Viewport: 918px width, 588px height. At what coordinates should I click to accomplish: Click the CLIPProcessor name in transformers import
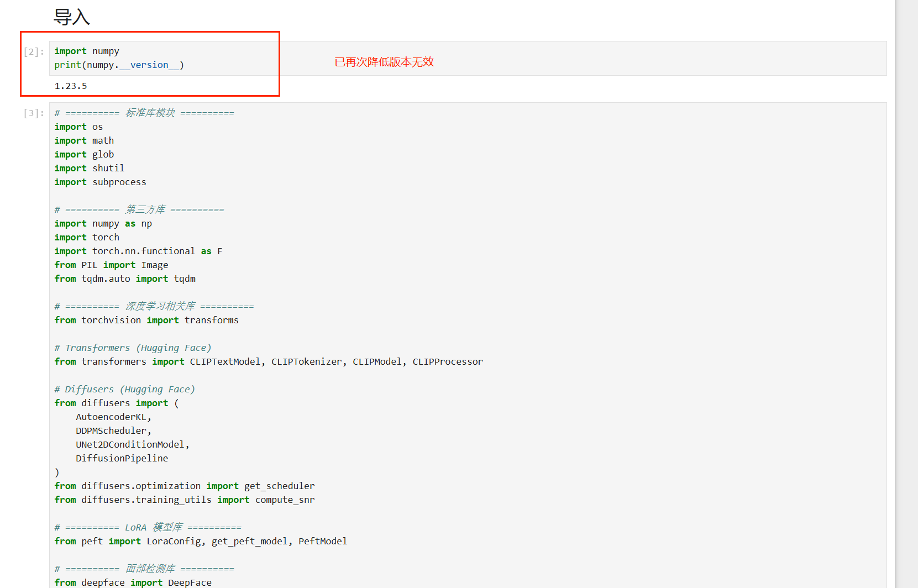pos(447,362)
